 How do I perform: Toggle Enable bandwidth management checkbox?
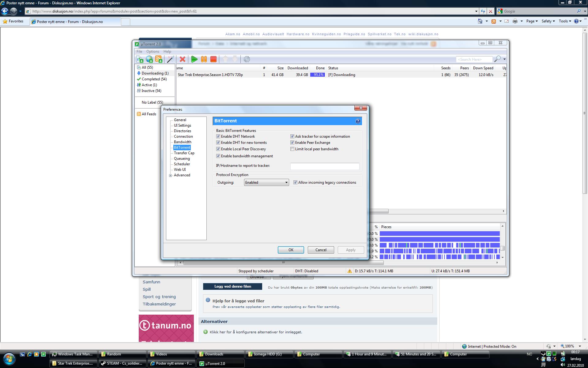tap(218, 156)
